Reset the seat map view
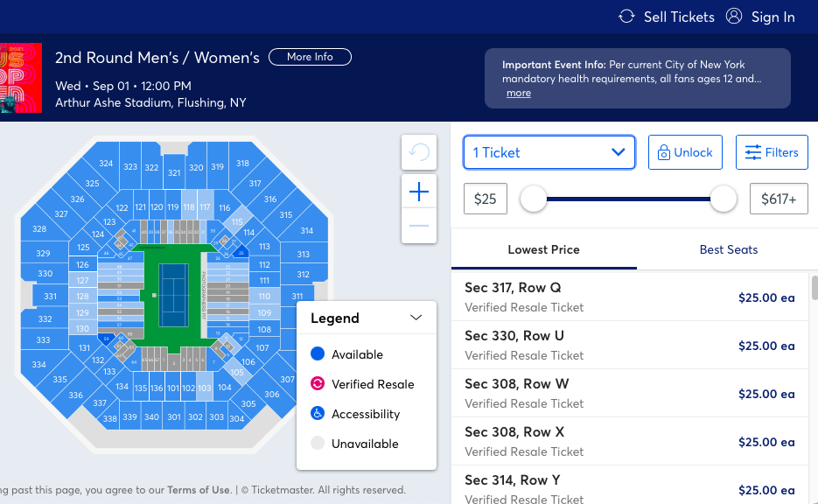The height and width of the screenshot is (504, 818). coord(419,152)
